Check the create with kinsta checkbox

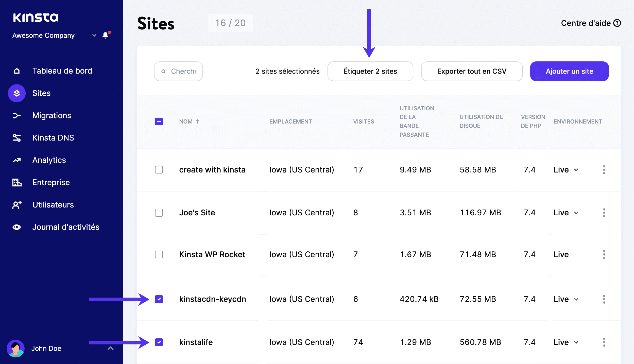tap(159, 170)
